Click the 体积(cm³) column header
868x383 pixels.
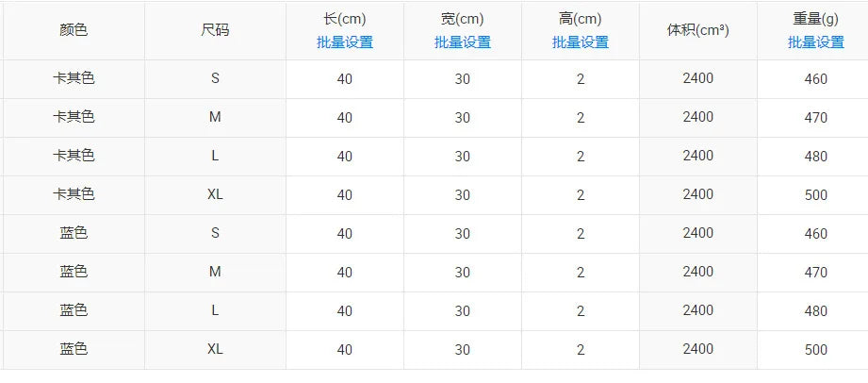pos(697,30)
